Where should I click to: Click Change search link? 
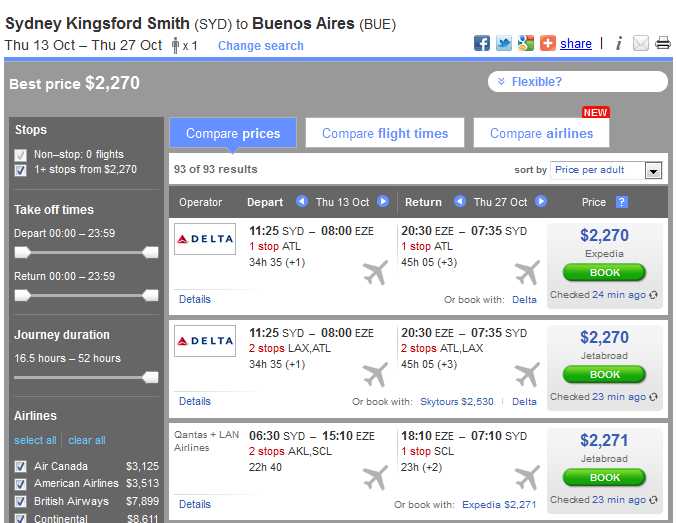coord(261,46)
